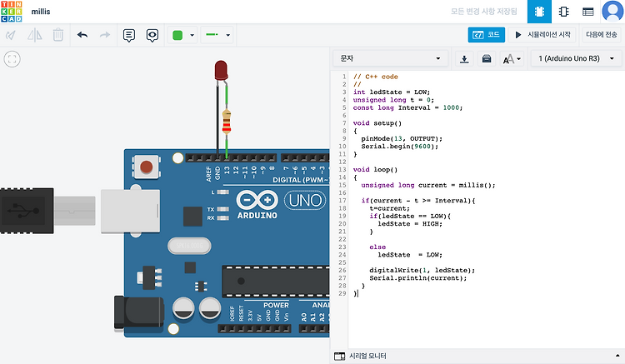Image resolution: width=625 pixels, height=364 pixels.
Task: Click line 'unsigned long current = millis();'
Action: (427, 185)
